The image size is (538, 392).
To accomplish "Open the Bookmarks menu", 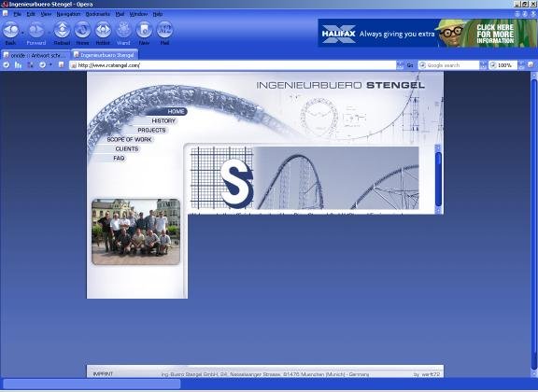I will click(x=98, y=14).
